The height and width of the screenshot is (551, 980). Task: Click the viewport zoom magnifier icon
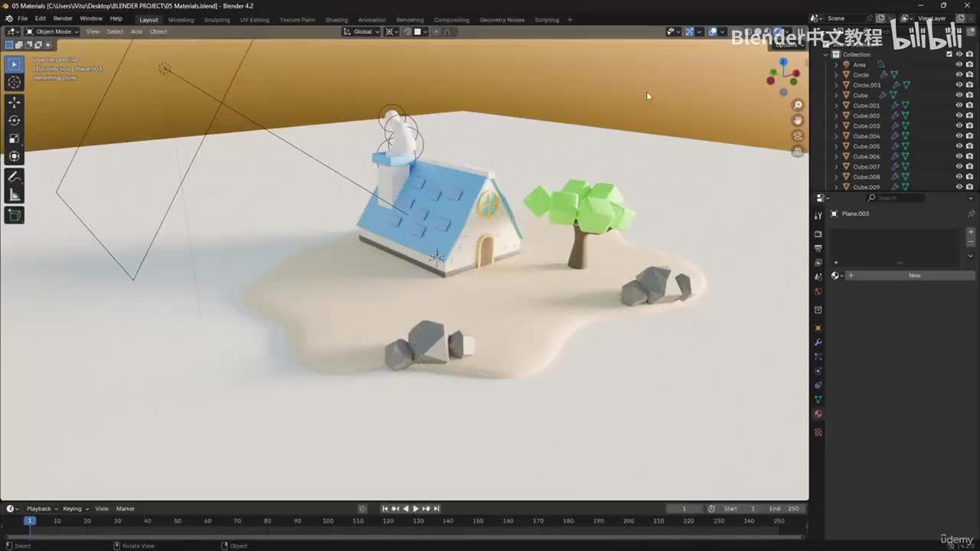click(798, 105)
